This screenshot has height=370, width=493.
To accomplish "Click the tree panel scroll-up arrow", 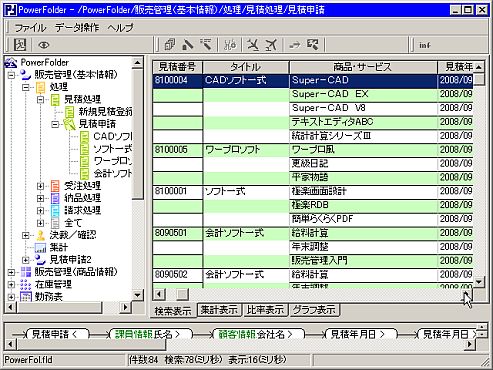I will (x=137, y=62).
